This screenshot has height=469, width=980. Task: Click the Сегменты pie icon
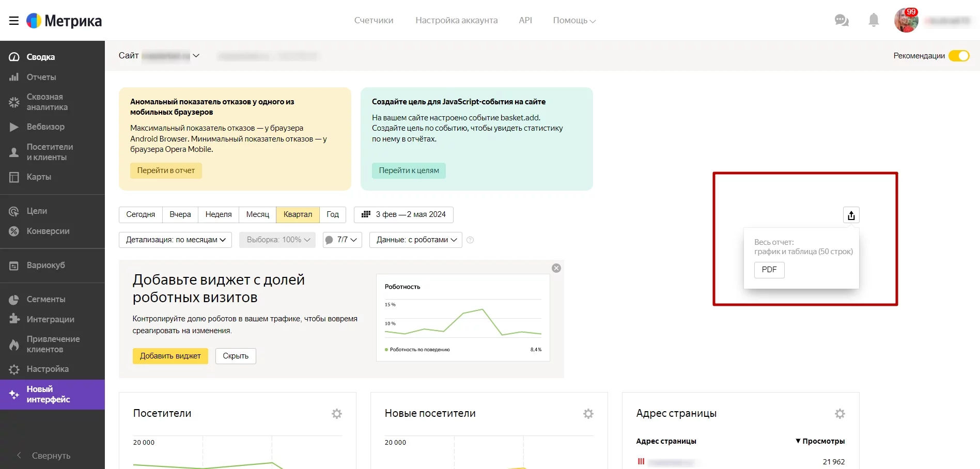pyautogui.click(x=14, y=299)
